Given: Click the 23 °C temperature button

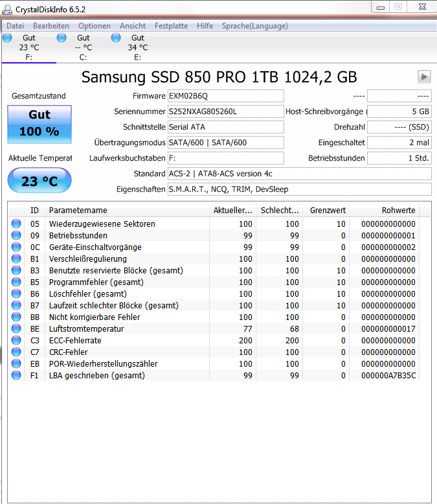Looking at the screenshot, I should 39,180.
